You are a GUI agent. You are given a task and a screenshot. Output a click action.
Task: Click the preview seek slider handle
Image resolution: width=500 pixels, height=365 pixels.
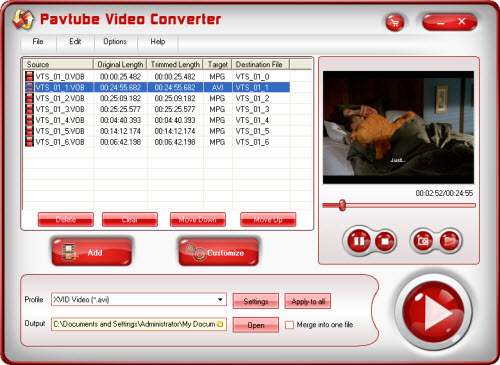coord(342,205)
